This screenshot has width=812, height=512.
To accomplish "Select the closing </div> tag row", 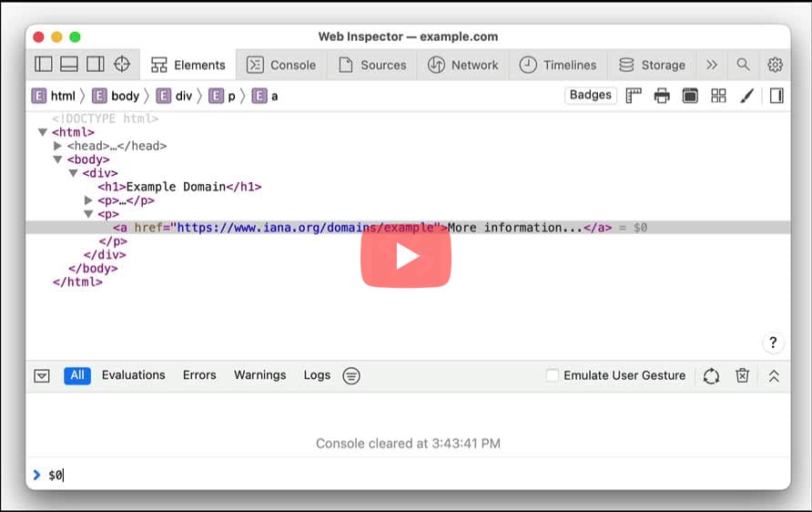I will (x=105, y=255).
